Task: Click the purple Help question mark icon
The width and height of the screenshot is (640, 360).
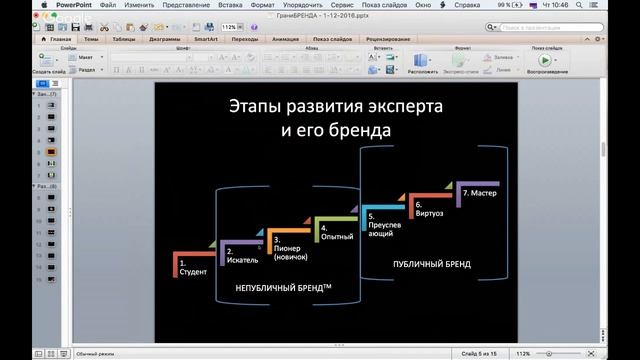Action: [x=254, y=27]
